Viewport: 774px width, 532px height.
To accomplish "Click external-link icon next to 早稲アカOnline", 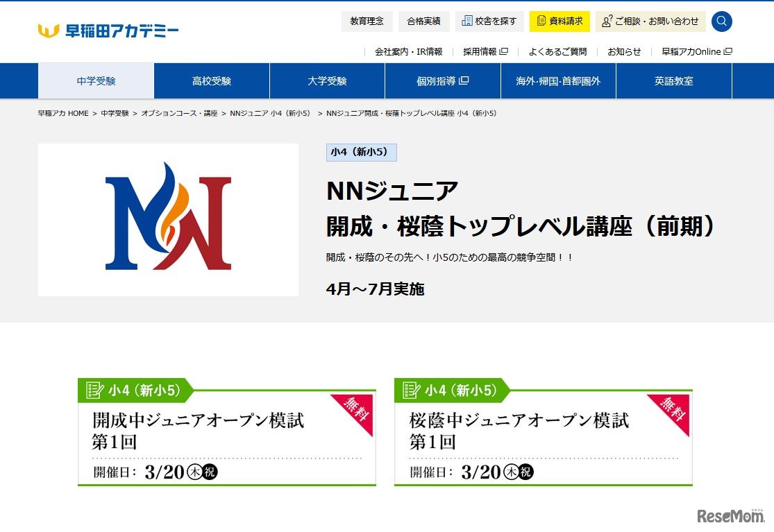I will [x=728, y=51].
